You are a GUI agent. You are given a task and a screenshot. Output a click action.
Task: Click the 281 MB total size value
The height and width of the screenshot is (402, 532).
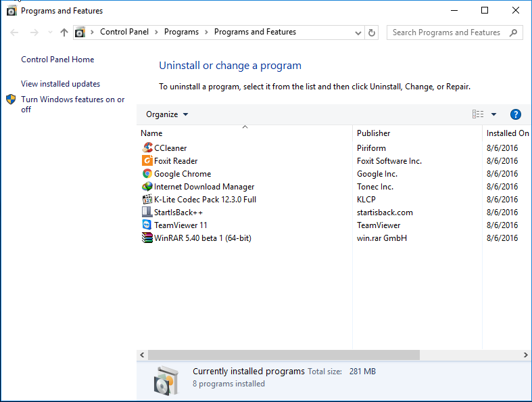coord(362,372)
